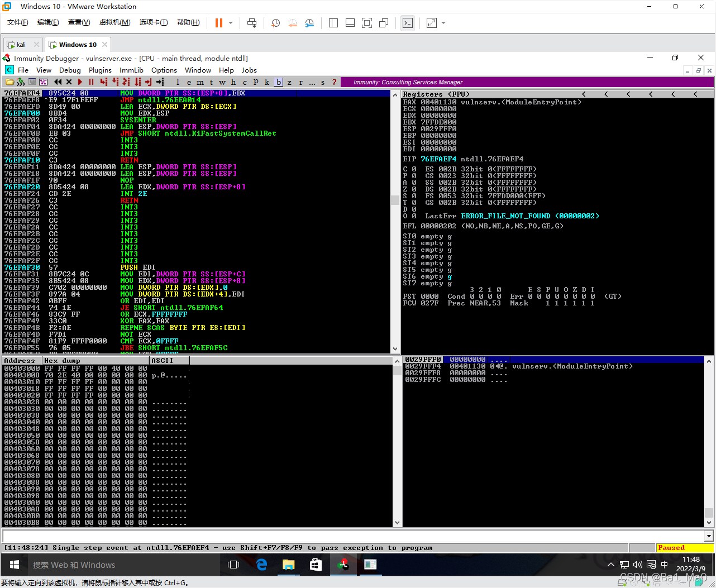Select the SYSENTER instruction row
Viewport: 716px width, 588px height.
point(197,120)
